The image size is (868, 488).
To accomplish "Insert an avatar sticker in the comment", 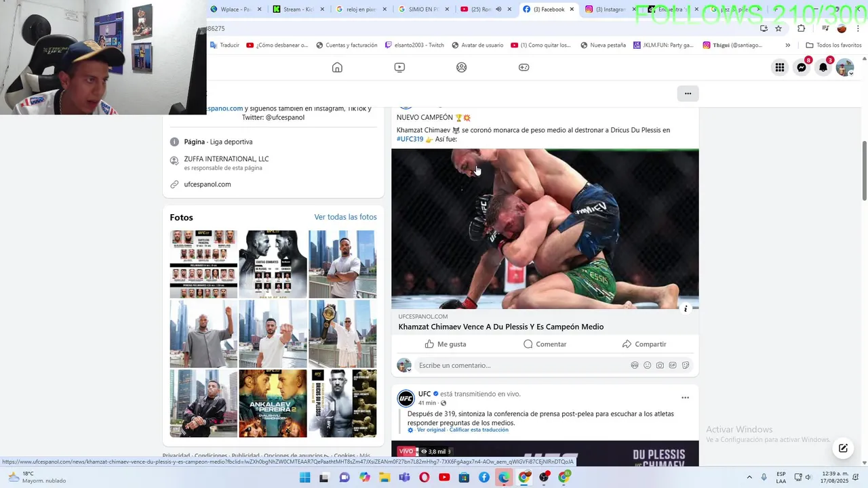I will 635,365.
